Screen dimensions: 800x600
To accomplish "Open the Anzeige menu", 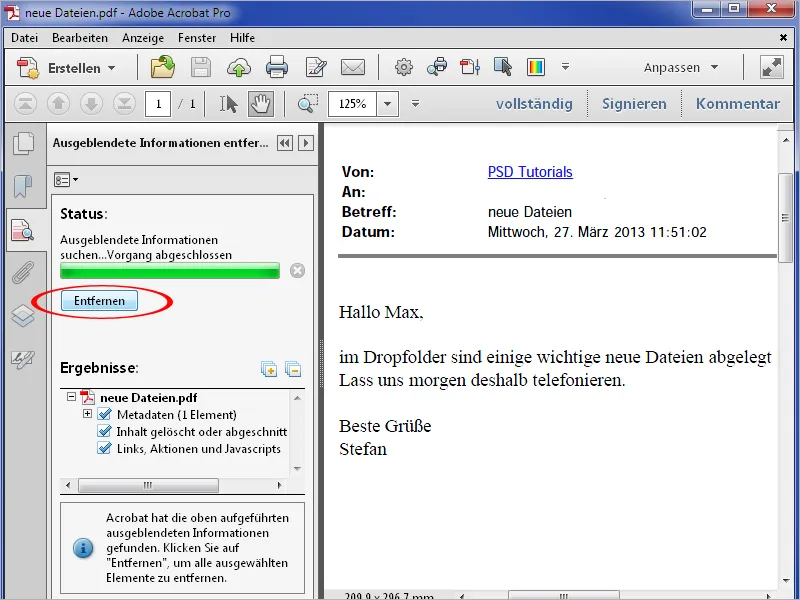I will [143, 38].
